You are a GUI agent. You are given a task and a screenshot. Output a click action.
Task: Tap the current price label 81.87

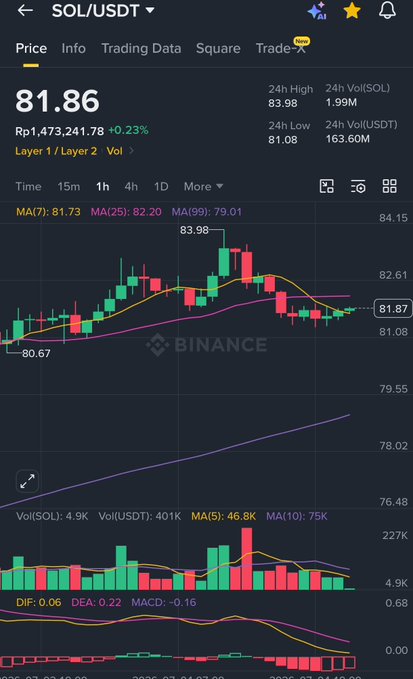click(x=393, y=309)
